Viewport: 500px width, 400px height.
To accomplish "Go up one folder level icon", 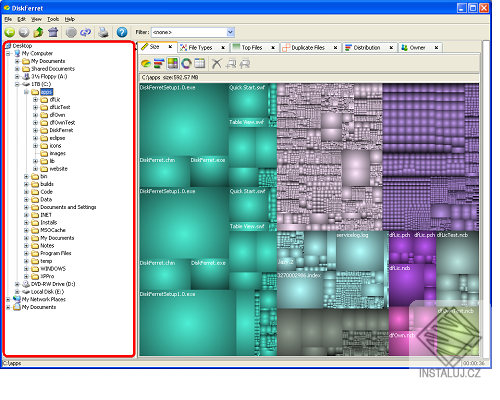I will pyautogui.click(x=38, y=32).
